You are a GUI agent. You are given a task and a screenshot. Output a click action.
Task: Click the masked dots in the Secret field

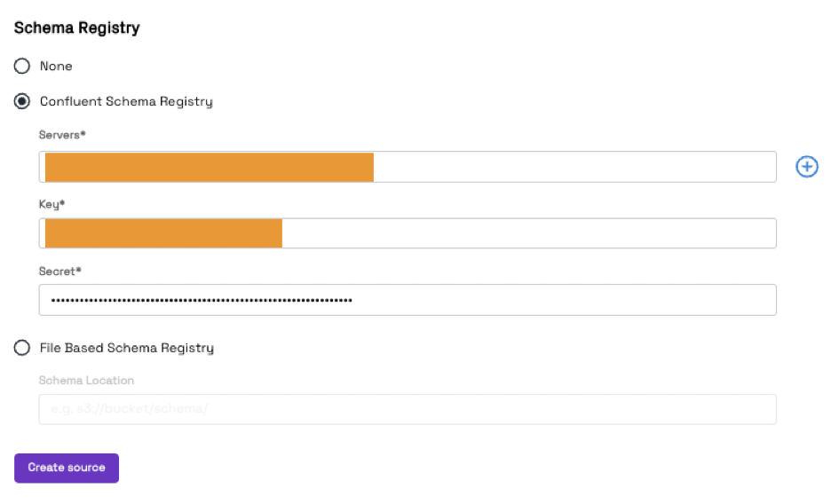[202, 300]
